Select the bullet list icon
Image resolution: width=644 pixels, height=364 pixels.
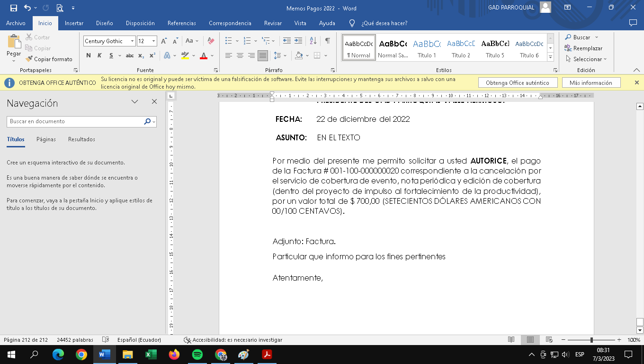(x=229, y=41)
